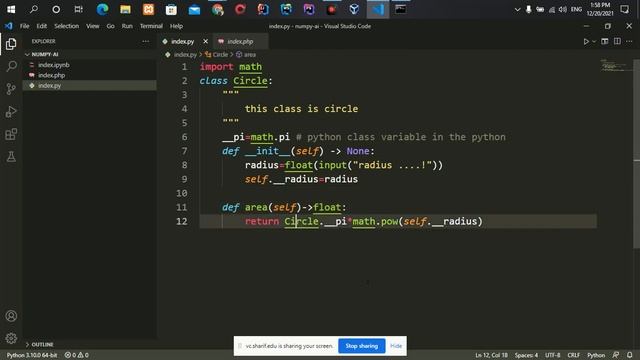Open the Run and Debug view
Viewport: 640px width, 360px height.
coord(11,111)
